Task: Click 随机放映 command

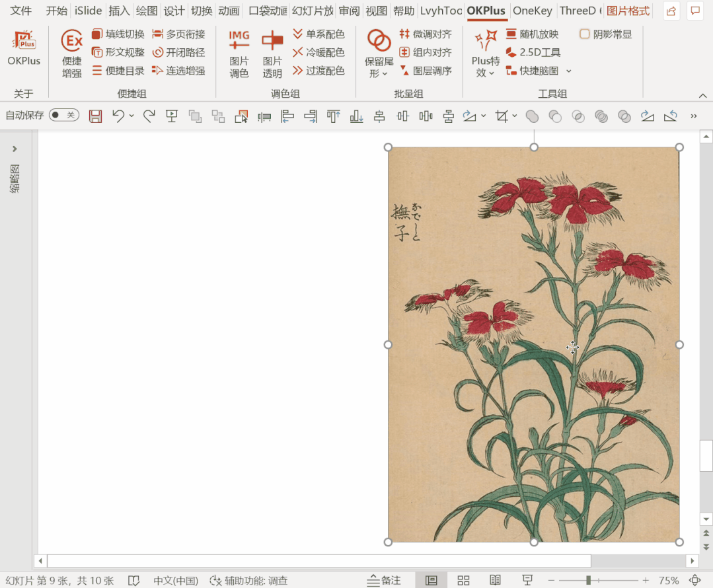Action: tap(532, 34)
